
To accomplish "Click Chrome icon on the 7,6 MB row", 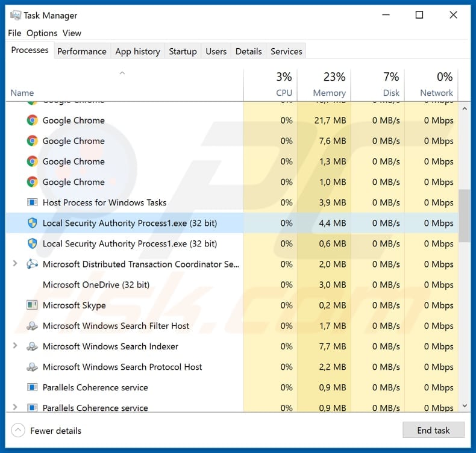I will click(32, 141).
